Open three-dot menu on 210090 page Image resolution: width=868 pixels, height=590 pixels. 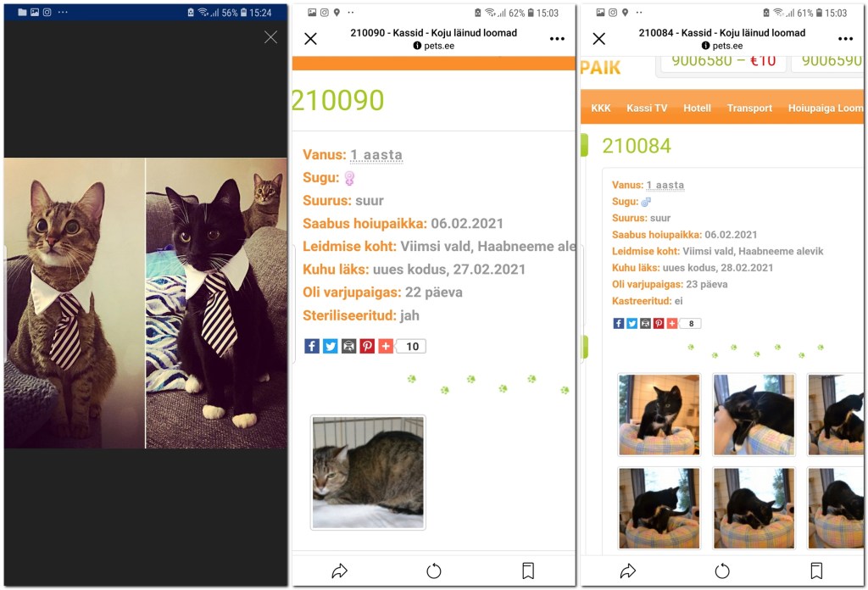557,39
